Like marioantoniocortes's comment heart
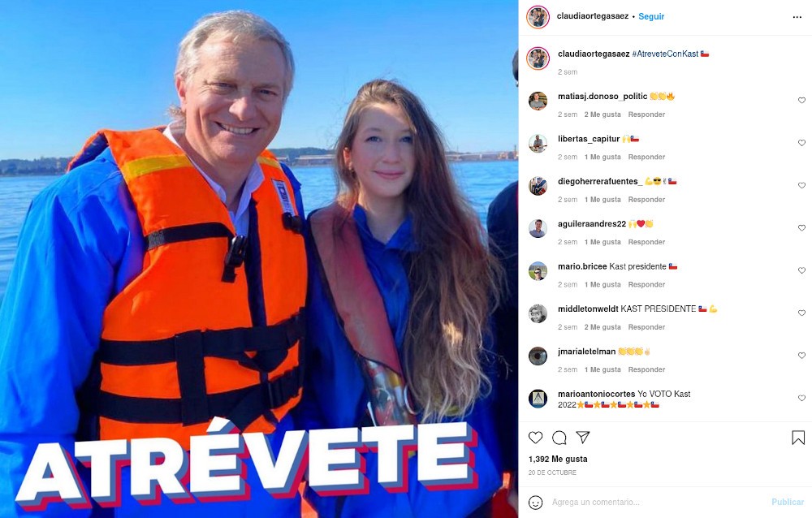The height and width of the screenshot is (518, 812). [x=801, y=398]
